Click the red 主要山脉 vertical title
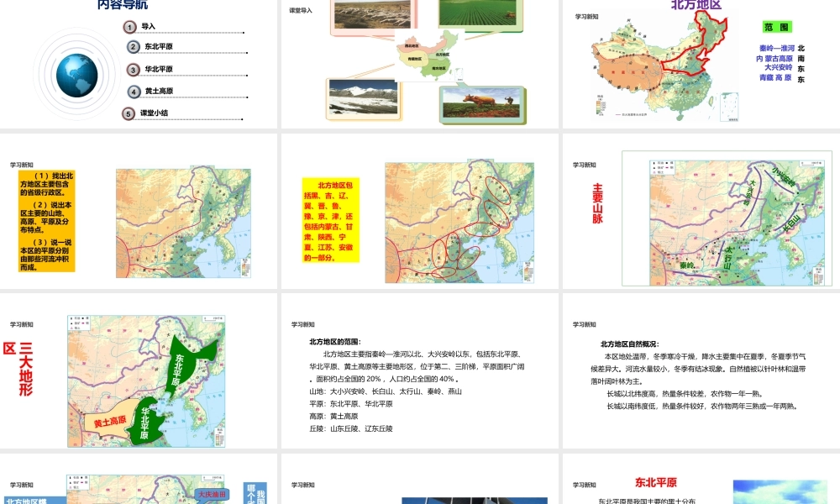This screenshot has height=504, width=840. pyautogui.click(x=597, y=203)
